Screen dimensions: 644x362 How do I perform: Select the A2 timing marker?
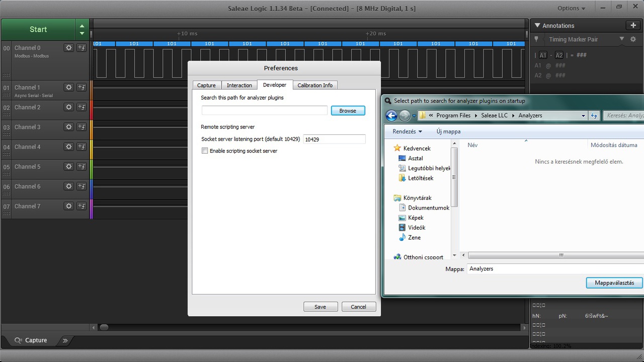[x=559, y=55]
